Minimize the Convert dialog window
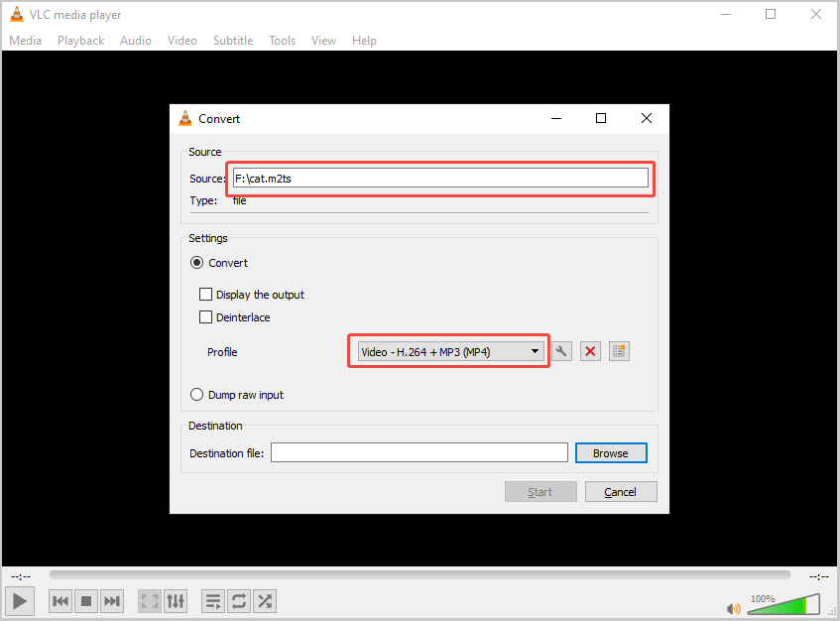This screenshot has width=840, height=621. click(x=556, y=118)
